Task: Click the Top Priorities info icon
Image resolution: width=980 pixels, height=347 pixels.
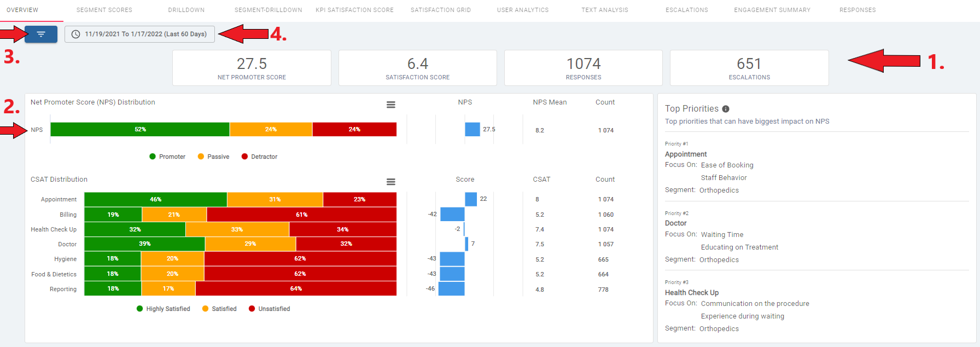Action: (726, 109)
